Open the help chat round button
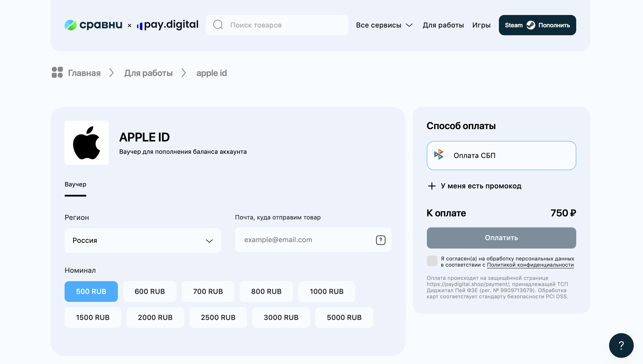Image resolution: width=643 pixels, height=364 pixels. (x=621, y=345)
